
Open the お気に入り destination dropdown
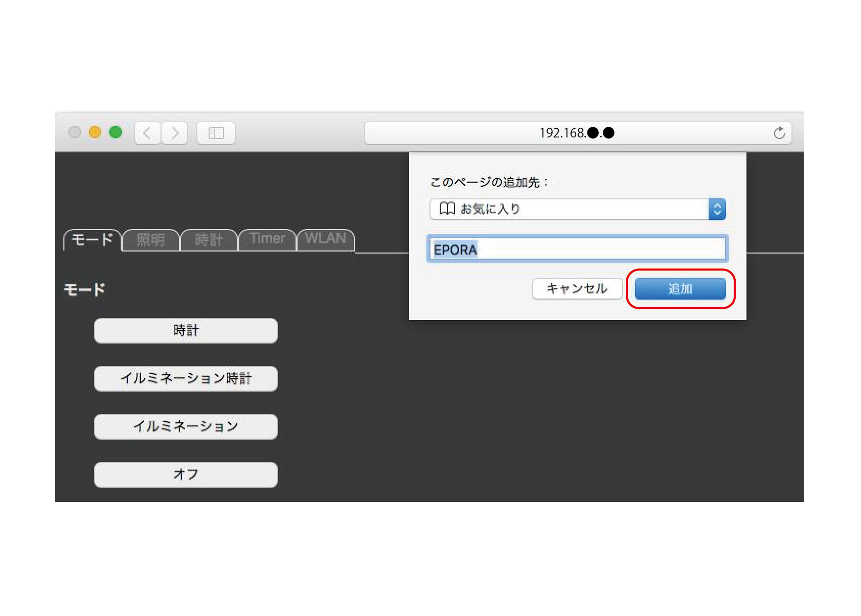click(569, 209)
